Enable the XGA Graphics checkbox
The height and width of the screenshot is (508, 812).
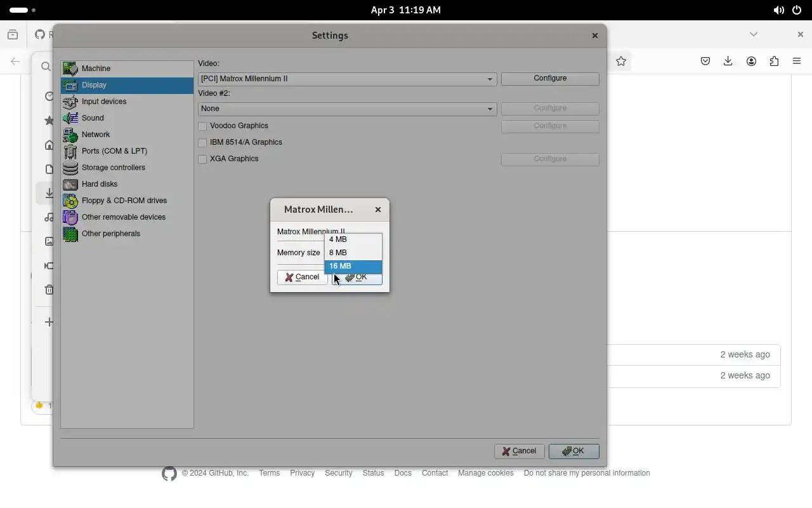202,159
